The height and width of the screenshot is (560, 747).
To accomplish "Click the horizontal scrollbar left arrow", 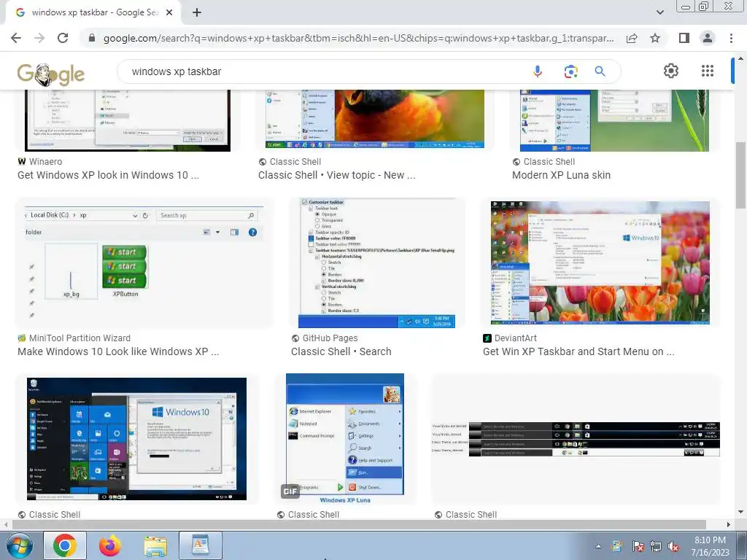I will 5,524.
